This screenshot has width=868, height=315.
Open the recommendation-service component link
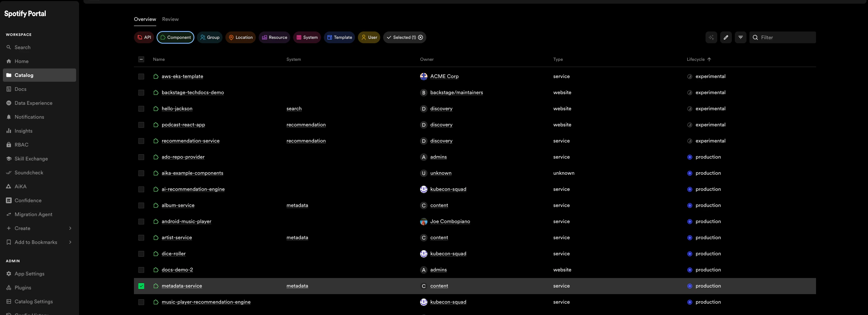click(x=191, y=141)
